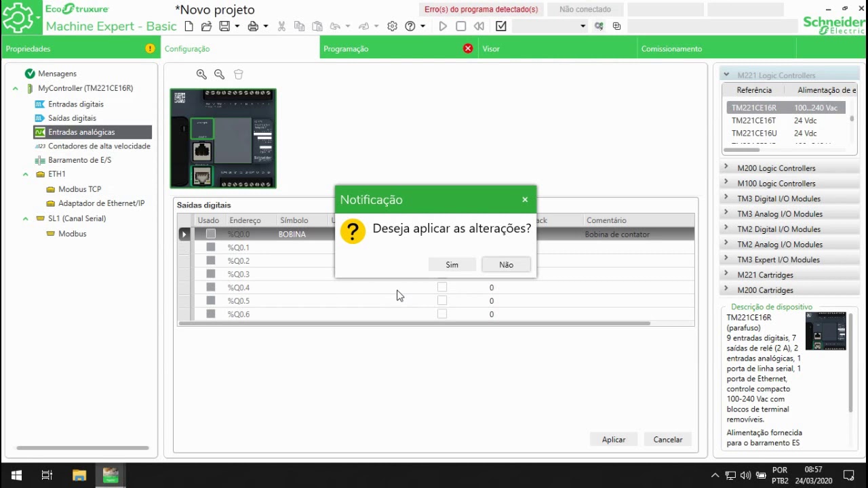
Task: Click the volume icon in system tray
Action: 746,475
